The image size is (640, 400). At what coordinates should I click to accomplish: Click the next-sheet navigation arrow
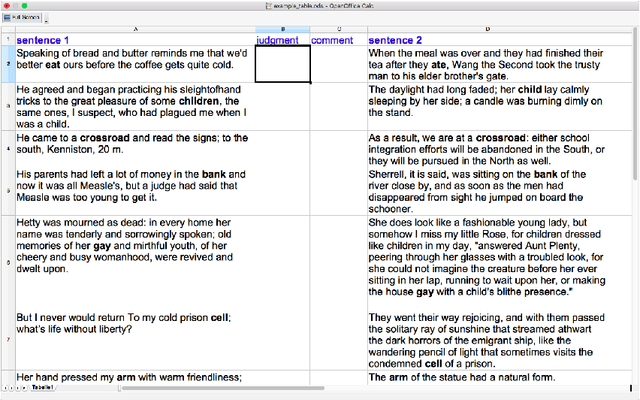coord(17,388)
